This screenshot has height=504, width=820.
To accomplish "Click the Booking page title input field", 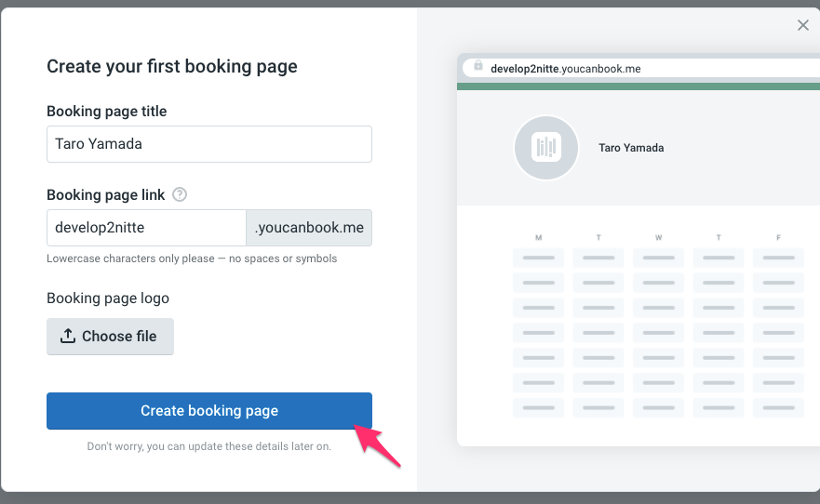I will 209,144.
